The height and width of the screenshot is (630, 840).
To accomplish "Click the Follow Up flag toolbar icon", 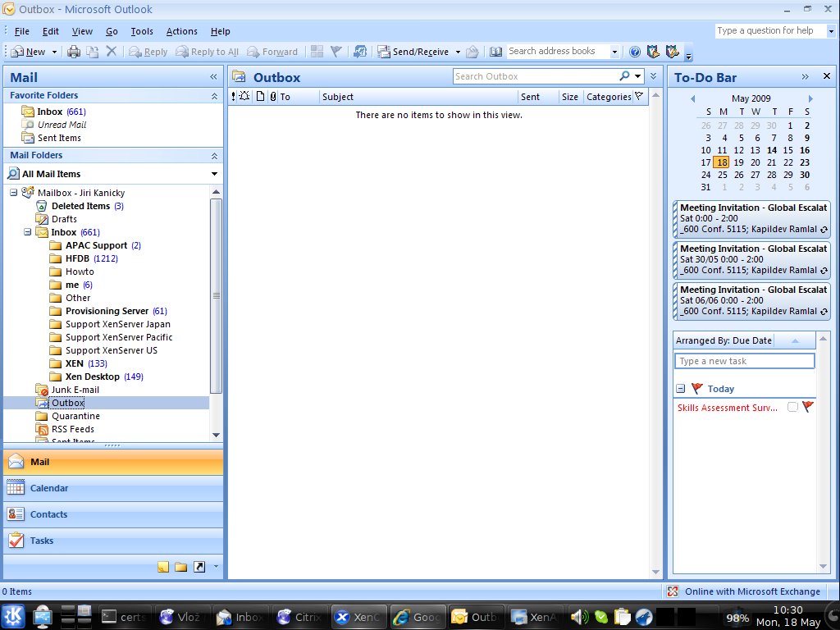I will coord(336,52).
